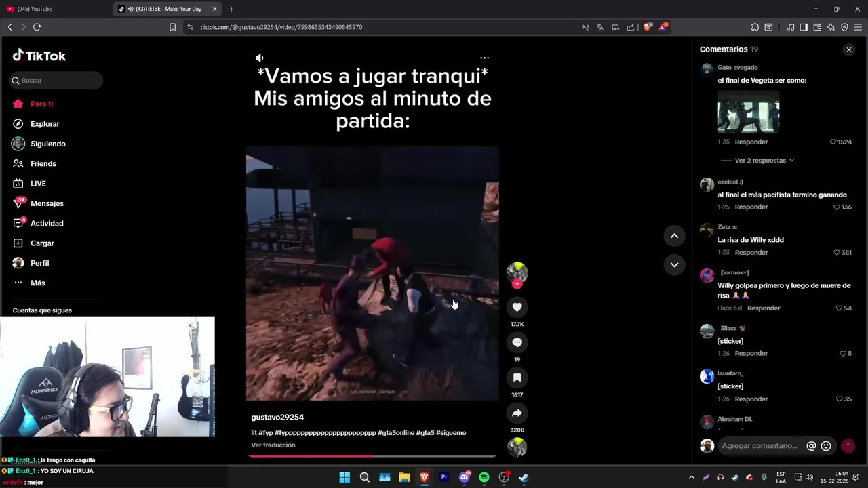Open a new browser tab
Image resolution: width=868 pixels, height=488 pixels.
(x=231, y=9)
